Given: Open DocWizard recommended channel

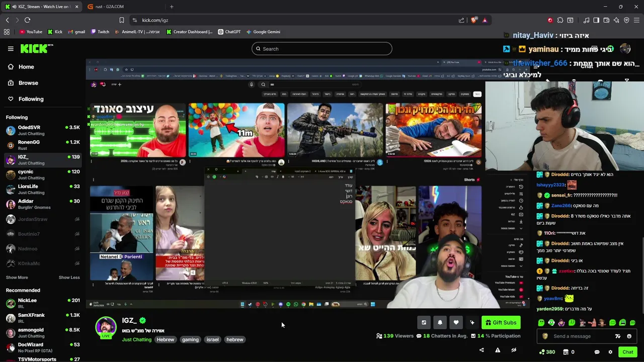Looking at the screenshot, I should click(43, 347).
